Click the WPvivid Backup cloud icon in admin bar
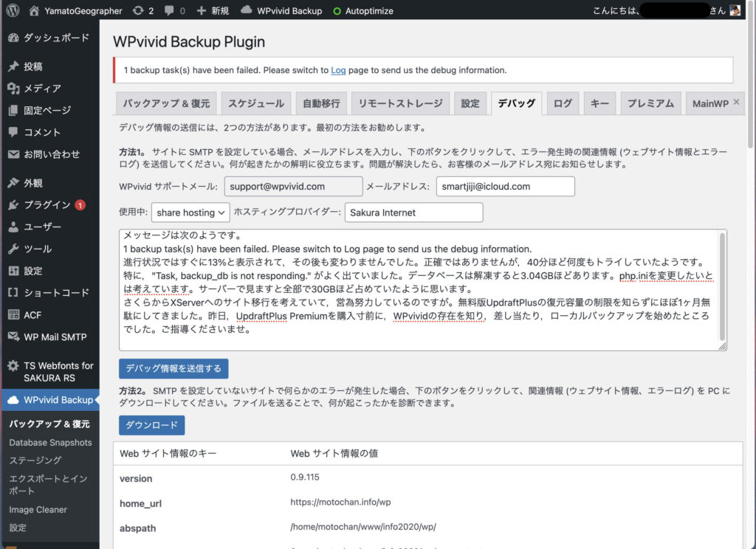 [x=246, y=10]
